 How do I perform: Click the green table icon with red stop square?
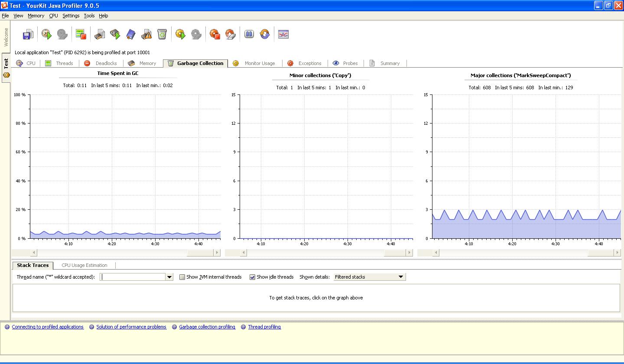pos(81,34)
